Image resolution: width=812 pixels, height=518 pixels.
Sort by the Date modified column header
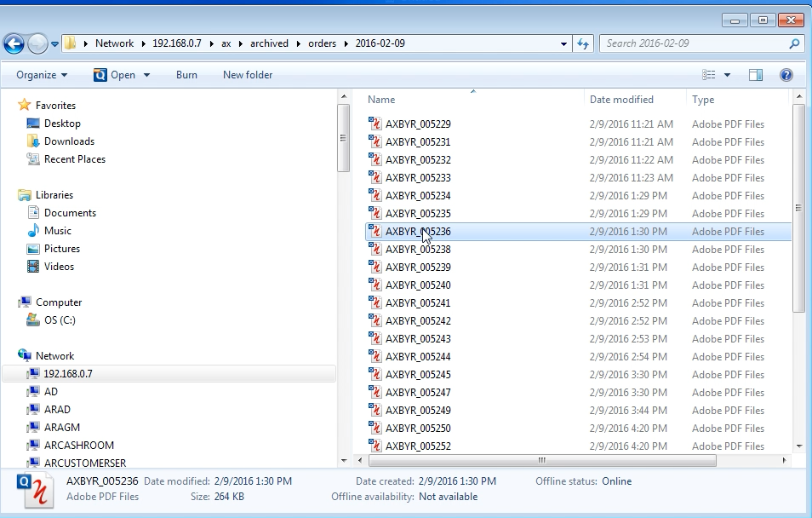point(621,100)
